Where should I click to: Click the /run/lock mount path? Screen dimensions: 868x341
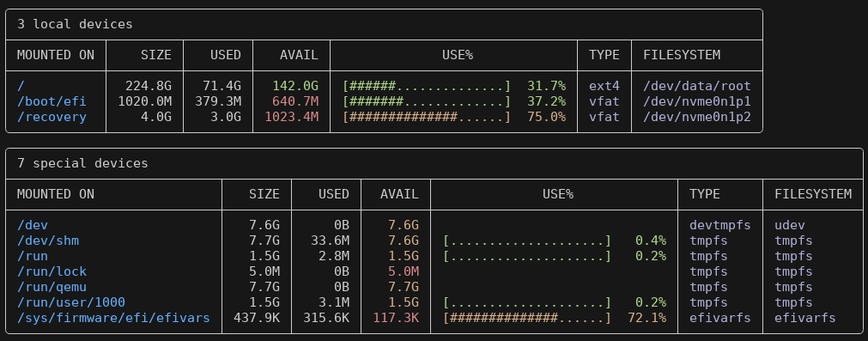click(x=52, y=271)
